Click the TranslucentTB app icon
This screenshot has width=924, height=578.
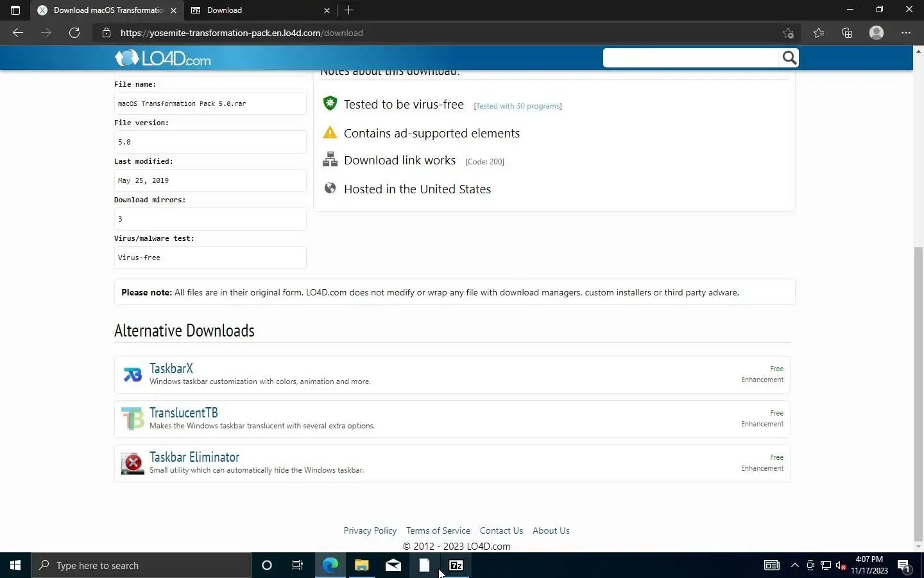pyautogui.click(x=133, y=419)
